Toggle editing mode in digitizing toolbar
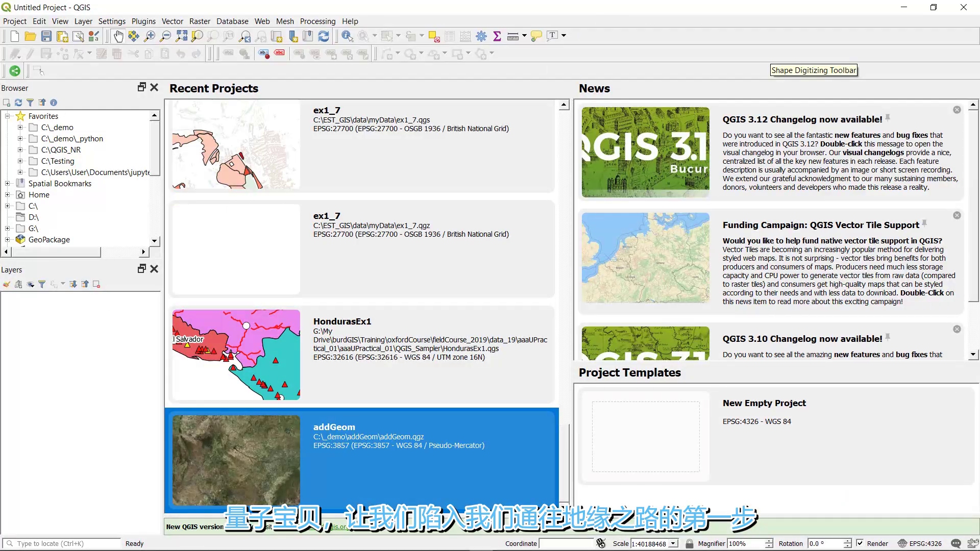Screen dimensions: 980x551 pyautogui.click(x=30, y=54)
